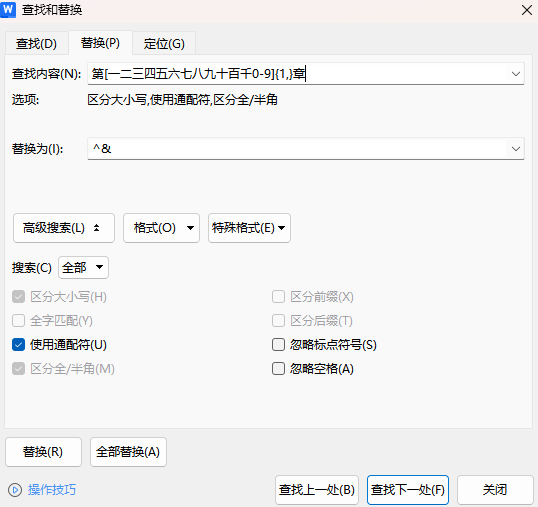The image size is (538, 507).
Task: Expand the 特殊格式 menu
Action: coord(249,228)
